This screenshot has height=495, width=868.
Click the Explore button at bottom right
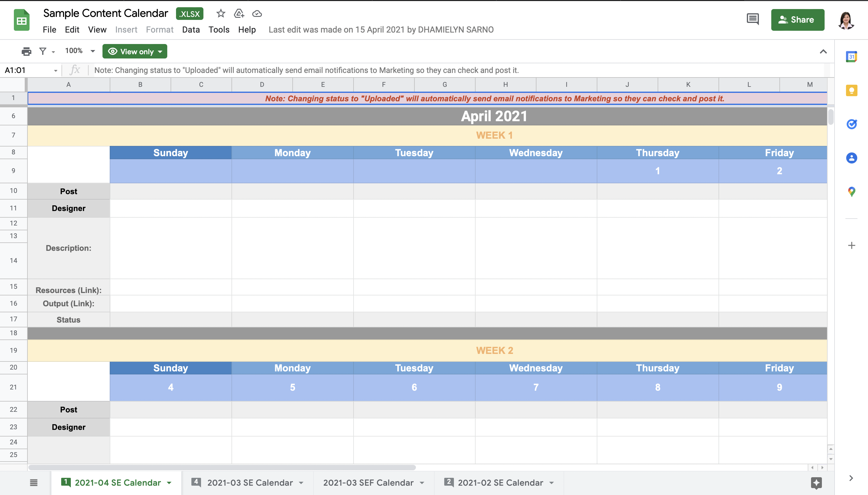pos(816,482)
